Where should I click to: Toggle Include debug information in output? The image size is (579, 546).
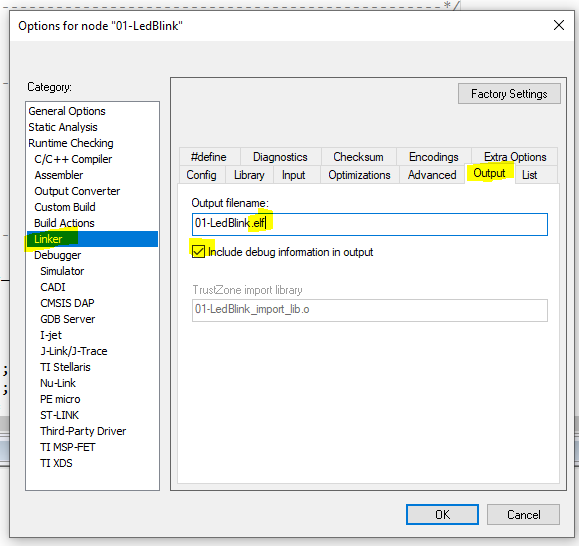tap(198, 252)
